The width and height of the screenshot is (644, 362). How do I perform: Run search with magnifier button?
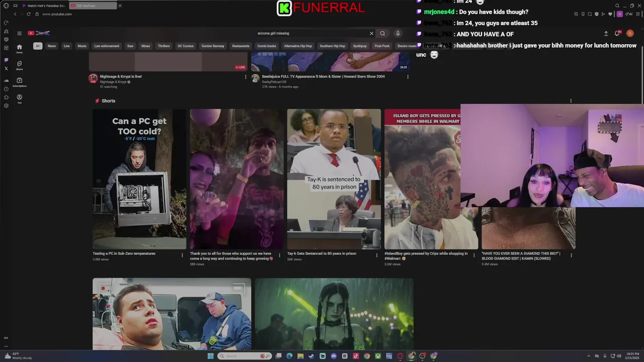click(382, 33)
